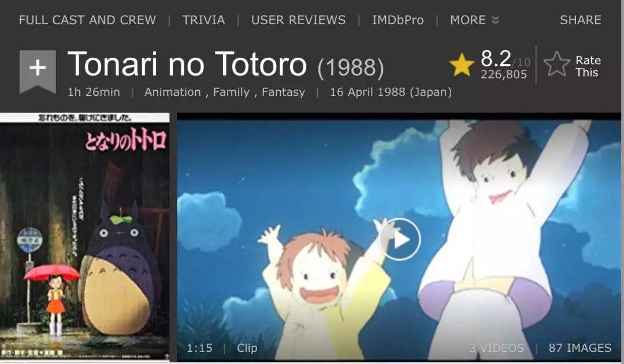Add Tonari no Totoro to watchlist
The height and width of the screenshot is (364, 624).
click(38, 71)
